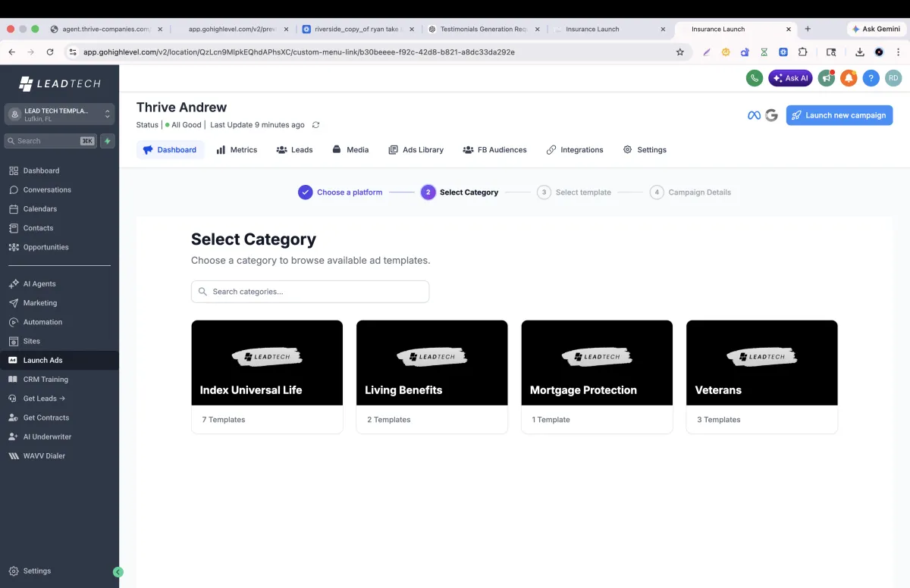Click the blue help question mark icon
910x588 pixels.
pyautogui.click(x=871, y=78)
